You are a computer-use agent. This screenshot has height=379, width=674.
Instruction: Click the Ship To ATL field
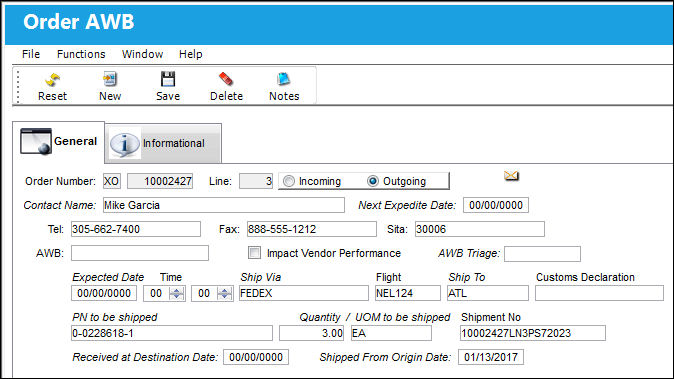[x=487, y=293]
